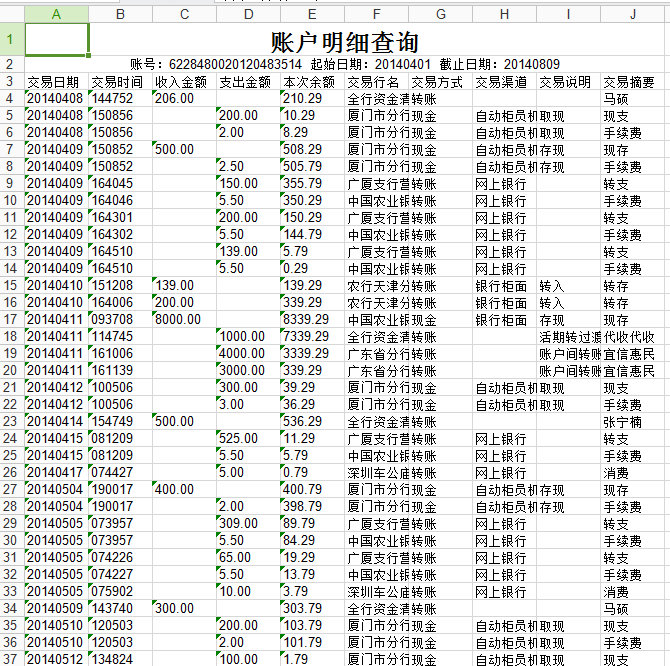
Task: Select the 本次余额 header cell
Action: pyautogui.click(x=312, y=82)
